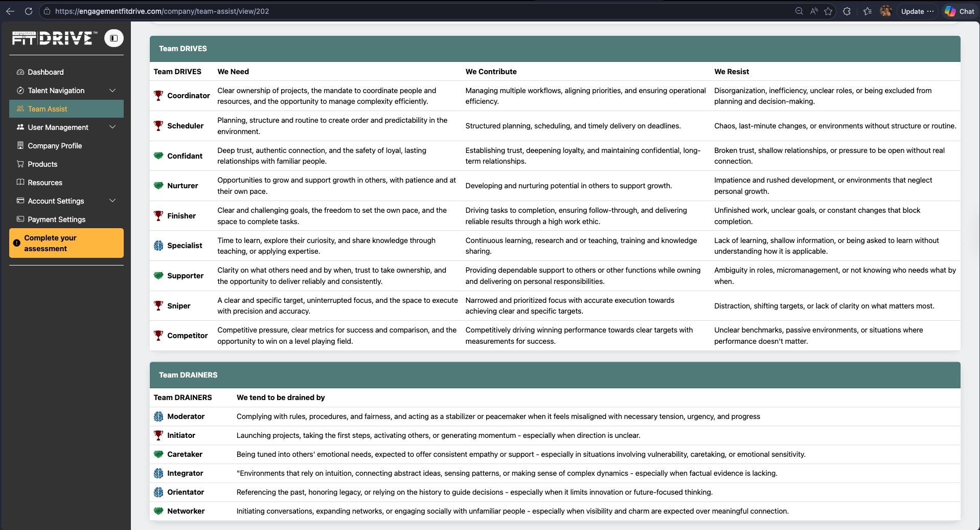Click the warning icon on assessment button

point(17,243)
